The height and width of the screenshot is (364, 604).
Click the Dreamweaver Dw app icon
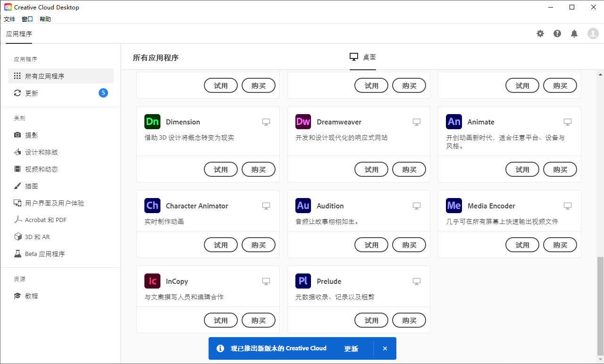click(303, 122)
